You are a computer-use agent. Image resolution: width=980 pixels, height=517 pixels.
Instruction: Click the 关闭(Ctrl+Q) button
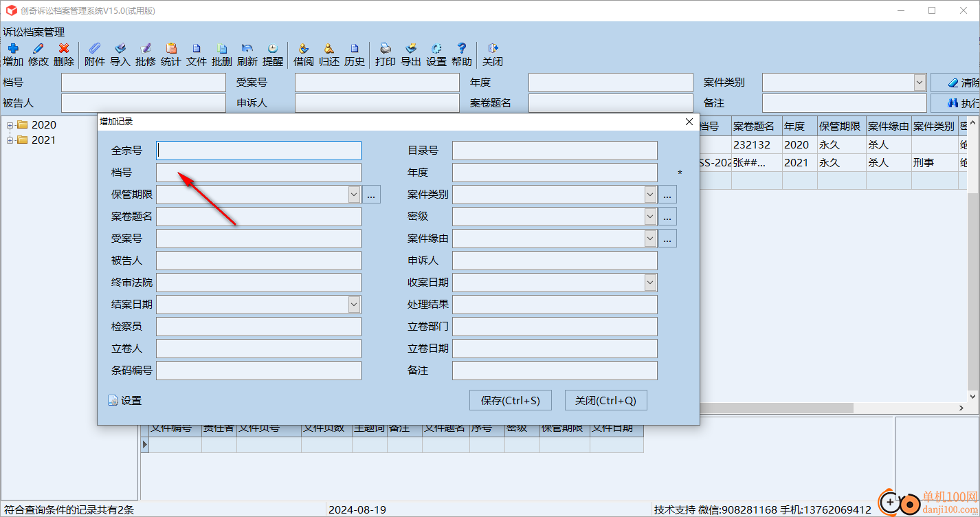pos(606,400)
